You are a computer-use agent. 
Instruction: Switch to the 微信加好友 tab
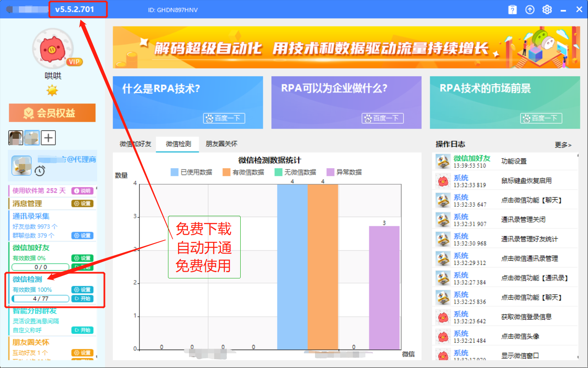pos(135,144)
